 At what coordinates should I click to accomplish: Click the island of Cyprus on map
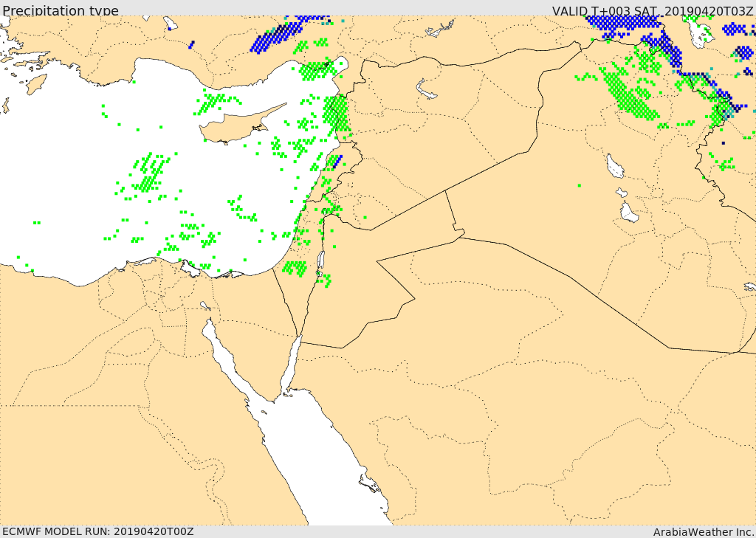coord(236,125)
